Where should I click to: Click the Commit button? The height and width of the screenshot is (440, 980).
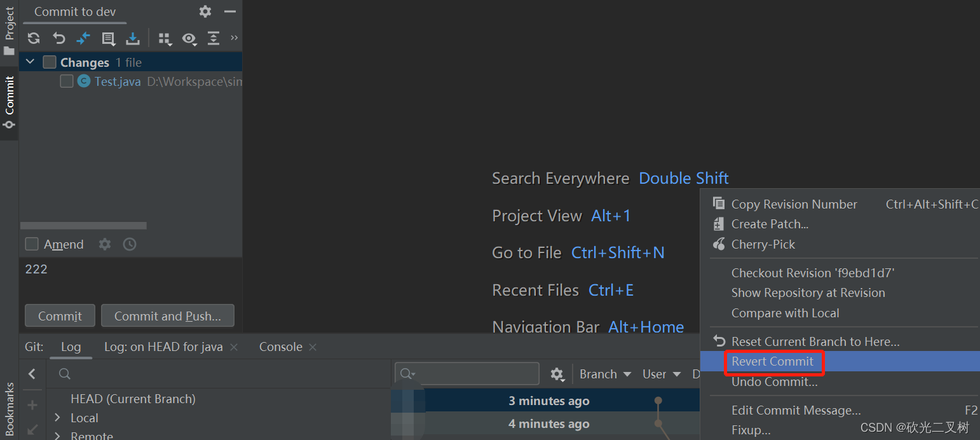[x=60, y=316]
